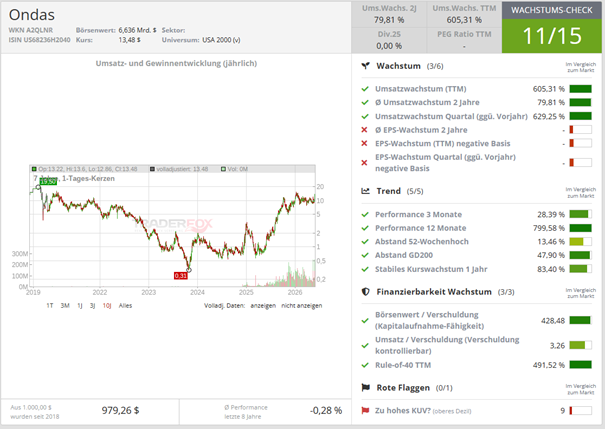605x429 pixels.
Task: Select the Alles chart timeframe
Action: [x=125, y=306]
